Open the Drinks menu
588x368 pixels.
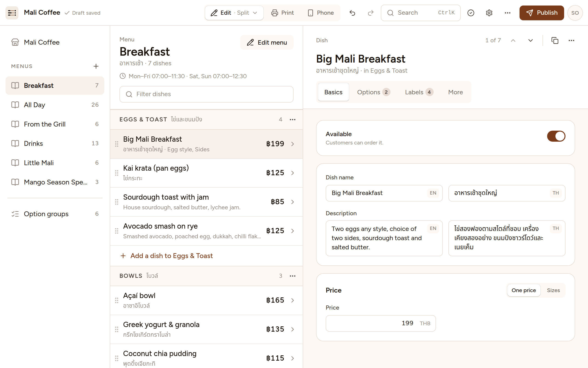click(x=55, y=144)
